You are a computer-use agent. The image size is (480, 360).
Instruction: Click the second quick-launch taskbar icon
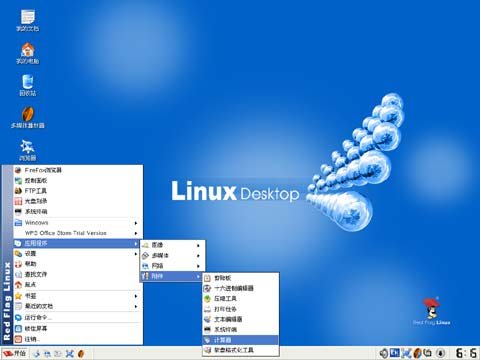[x=48, y=353]
